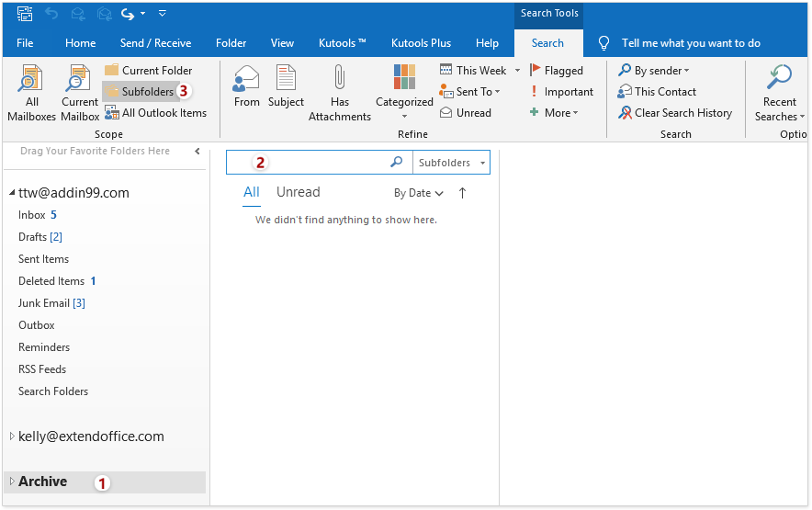Open the Categorized color filter
Screen dimensions: 812x510
(404, 80)
